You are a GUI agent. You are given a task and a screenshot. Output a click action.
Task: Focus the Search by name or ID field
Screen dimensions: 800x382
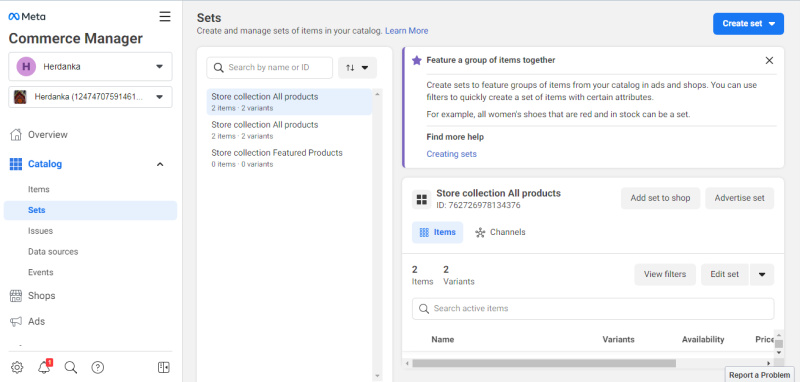click(269, 67)
